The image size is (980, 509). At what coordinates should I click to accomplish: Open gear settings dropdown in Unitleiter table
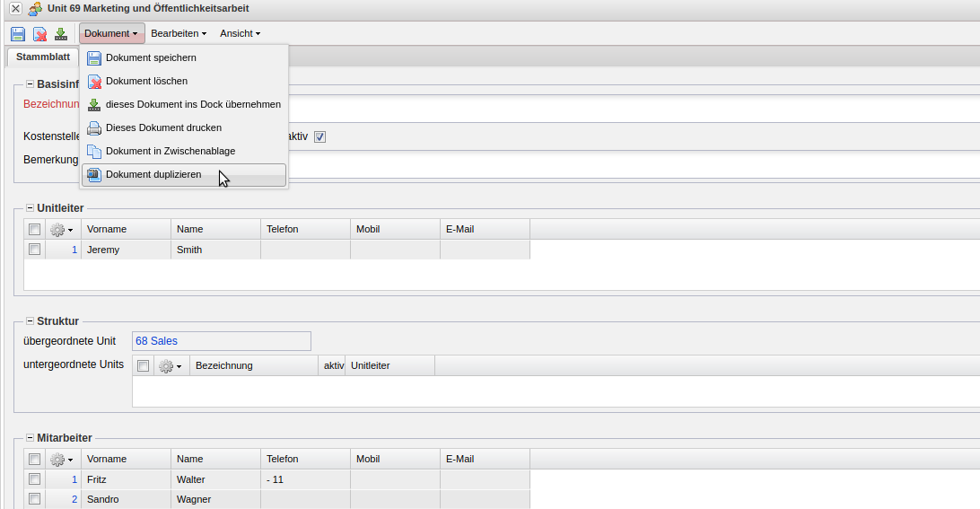click(62, 230)
